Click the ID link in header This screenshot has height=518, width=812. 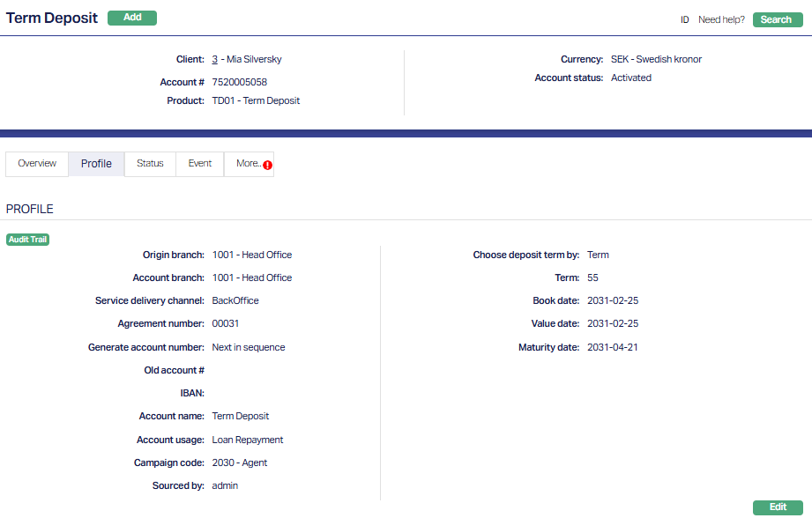(x=684, y=19)
